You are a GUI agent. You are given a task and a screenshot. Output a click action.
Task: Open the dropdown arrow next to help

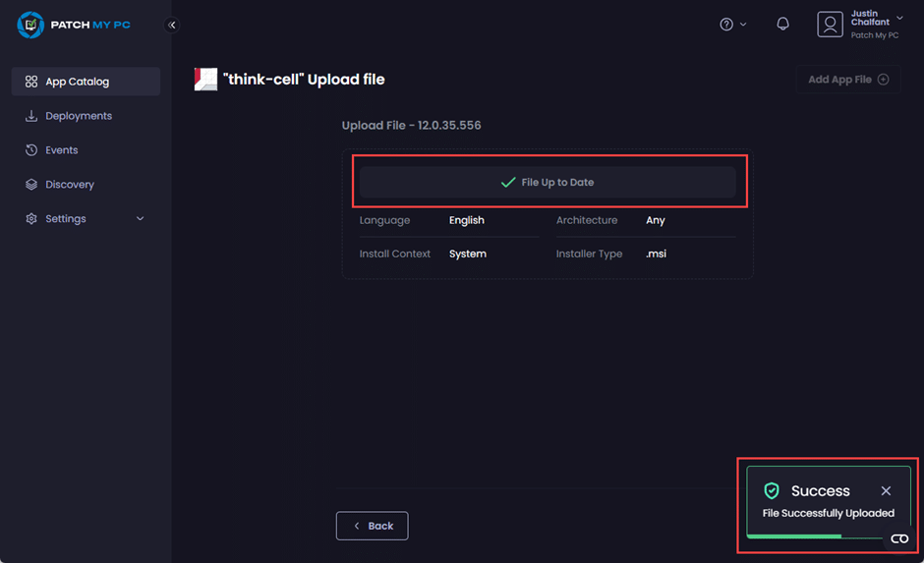[x=743, y=25]
